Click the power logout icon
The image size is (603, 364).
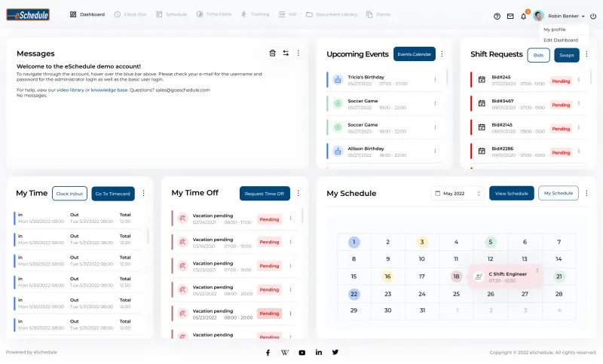click(593, 16)
